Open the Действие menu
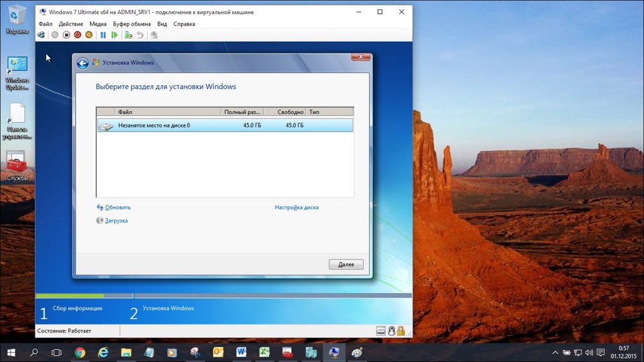This screenshot has width=644, height=362. click(70, 24)
